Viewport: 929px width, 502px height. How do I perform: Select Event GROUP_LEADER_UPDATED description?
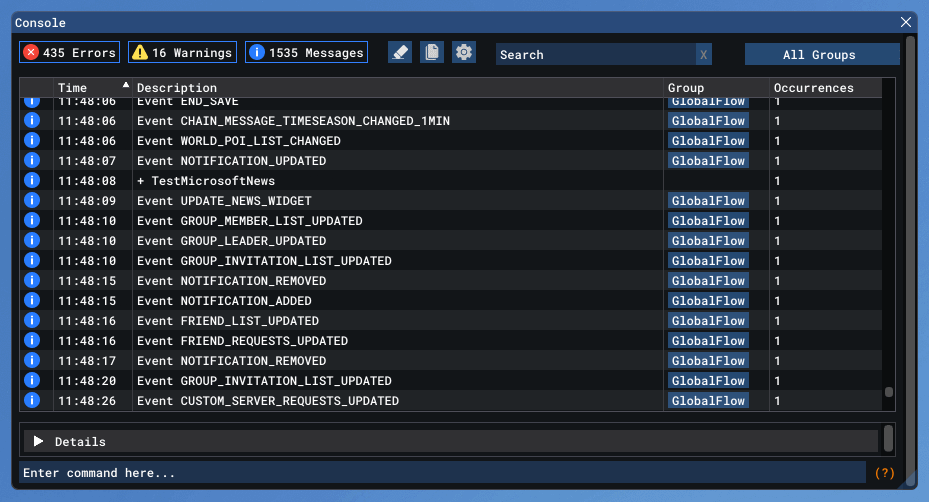[232, 241]
